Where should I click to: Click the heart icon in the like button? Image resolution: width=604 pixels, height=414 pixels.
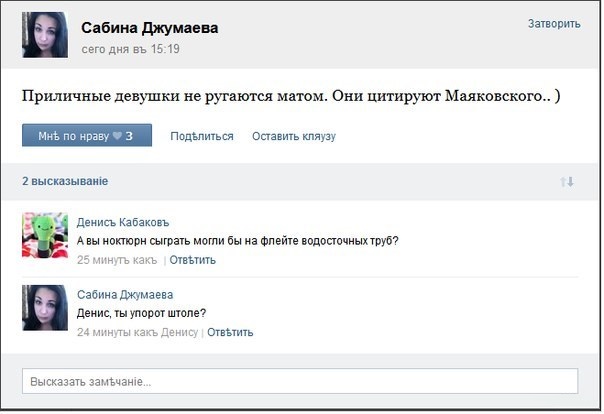[x=117, y=136]
